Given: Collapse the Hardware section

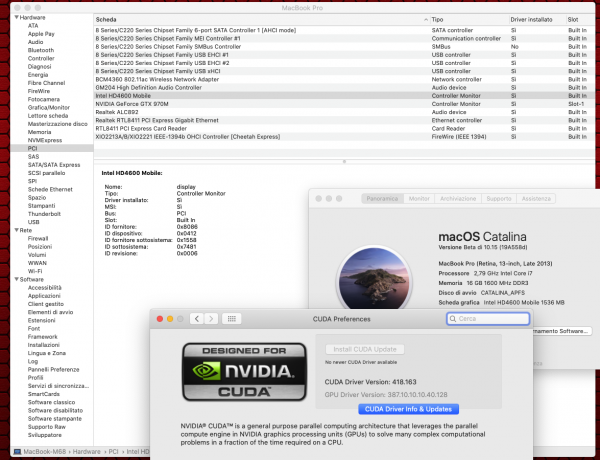Looking at the screenshot, I should tap(16, 17).
